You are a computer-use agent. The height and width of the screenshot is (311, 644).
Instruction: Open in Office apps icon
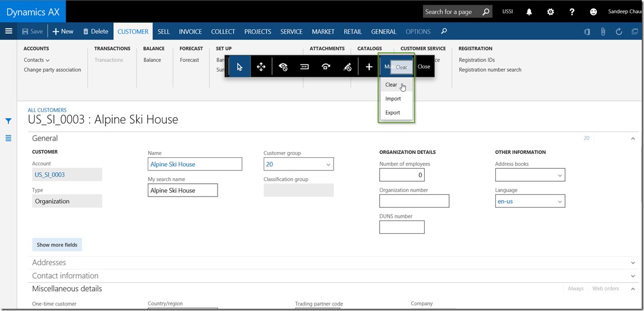click(587, 32)
